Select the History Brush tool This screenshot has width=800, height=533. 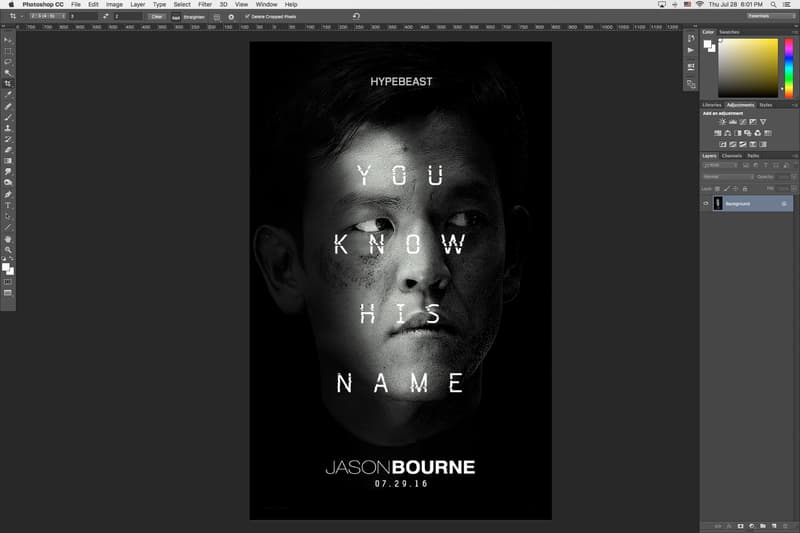pyautogui.click(x=8, y=139)
